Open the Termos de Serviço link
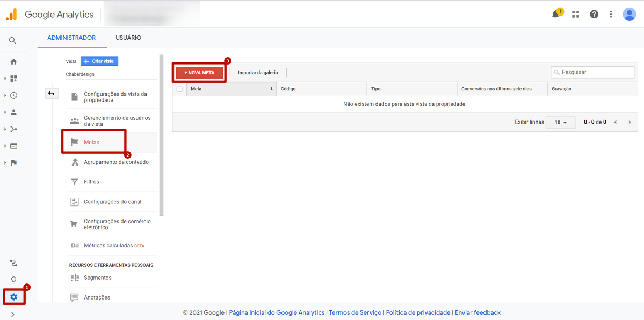Image resolution: width=644 pixels, height=320 pixels. pyautogui.click(x=355, y=312)
